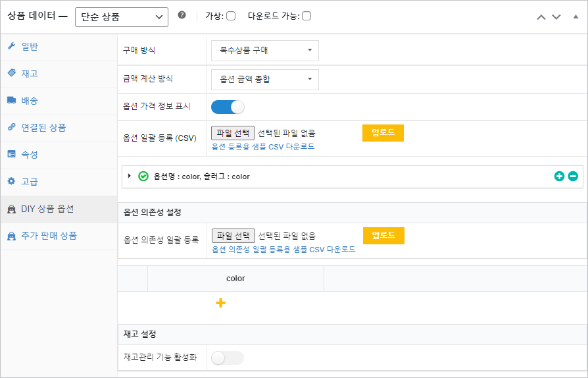Move the panel down with the down arrow
The height and width of the screenshot is (378, 588).
pos(556,16)
